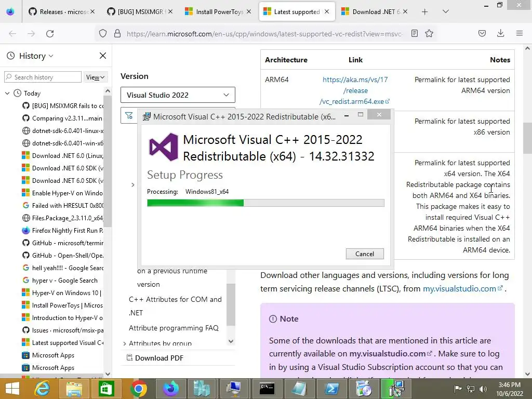
Task: Click the browser Forward arrow
Action: pyautogui.click(x=31, y=34)
